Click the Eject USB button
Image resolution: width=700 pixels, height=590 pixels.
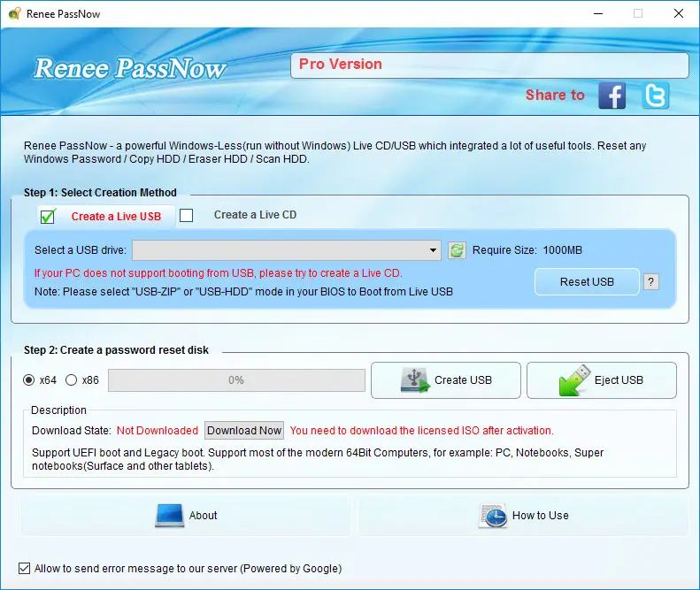click(x=602, y=380)
